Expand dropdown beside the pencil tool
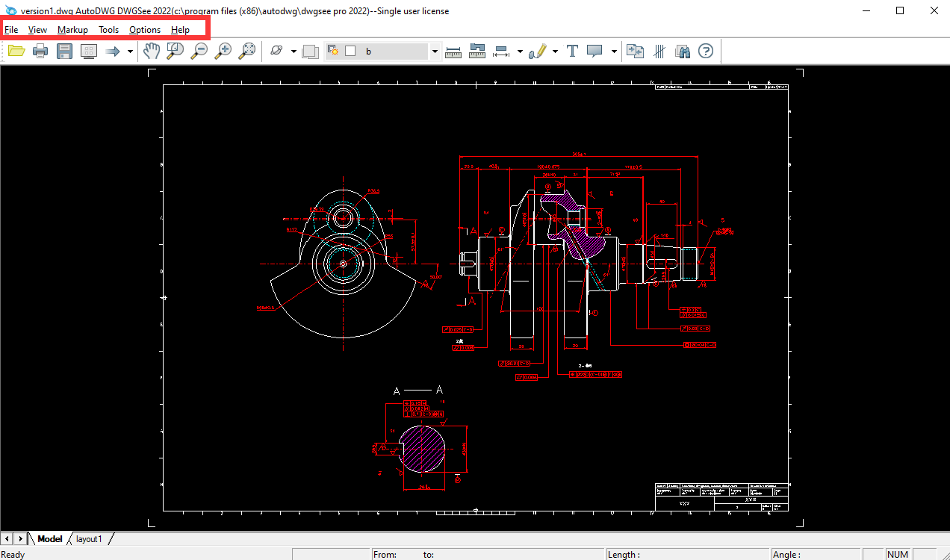 (555, 52)
